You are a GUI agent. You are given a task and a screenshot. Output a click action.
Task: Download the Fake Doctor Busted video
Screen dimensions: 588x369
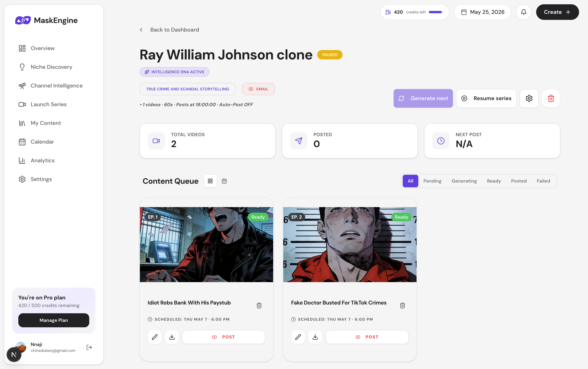coord(315,337)
